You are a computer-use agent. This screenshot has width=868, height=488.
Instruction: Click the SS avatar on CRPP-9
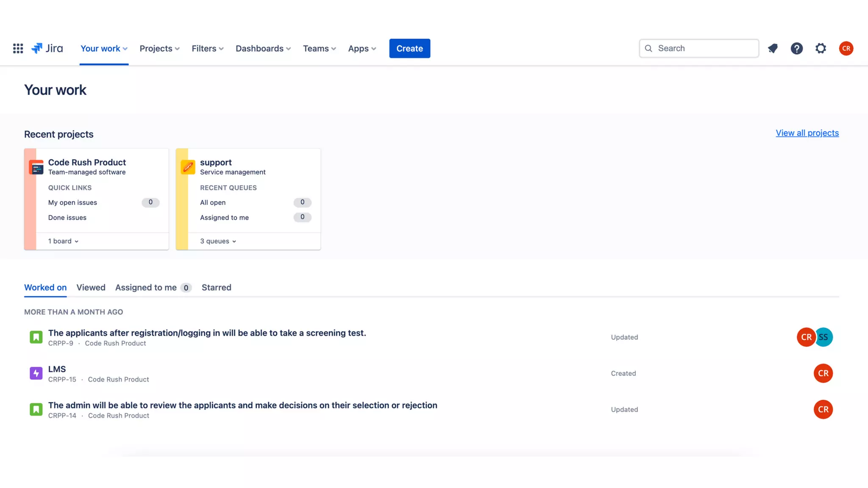tap(826, 337)
